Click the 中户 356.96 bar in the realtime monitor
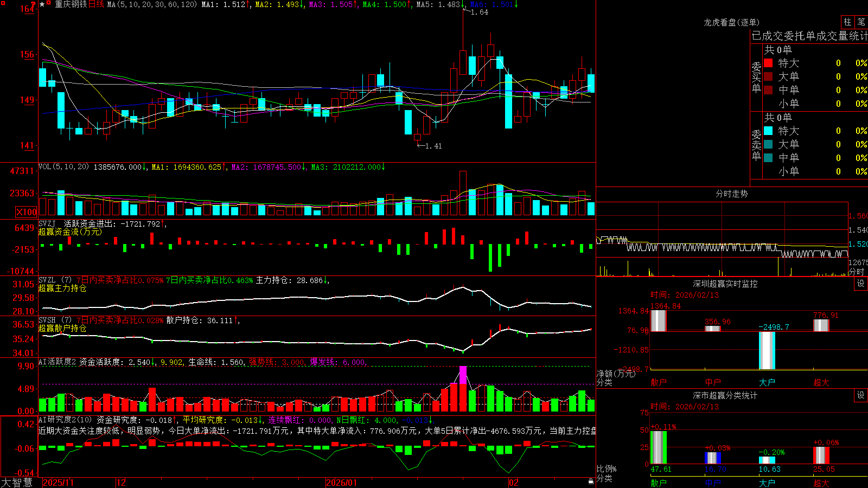 713,329
